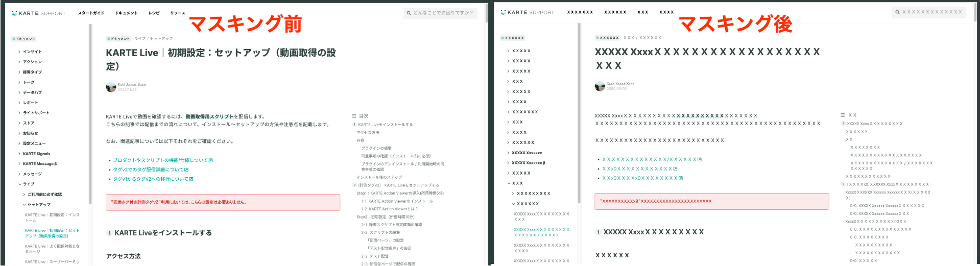This screenshot has height=266, width=980.
Task: Expand the サイトサポート sidebar section
Action: (34, 113)
